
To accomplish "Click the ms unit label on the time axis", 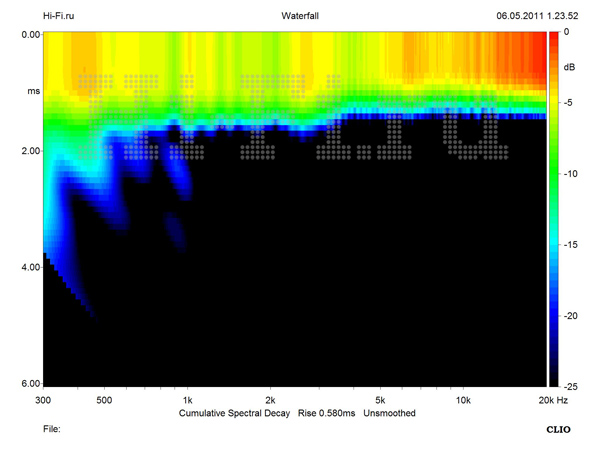I will (32, 91).
